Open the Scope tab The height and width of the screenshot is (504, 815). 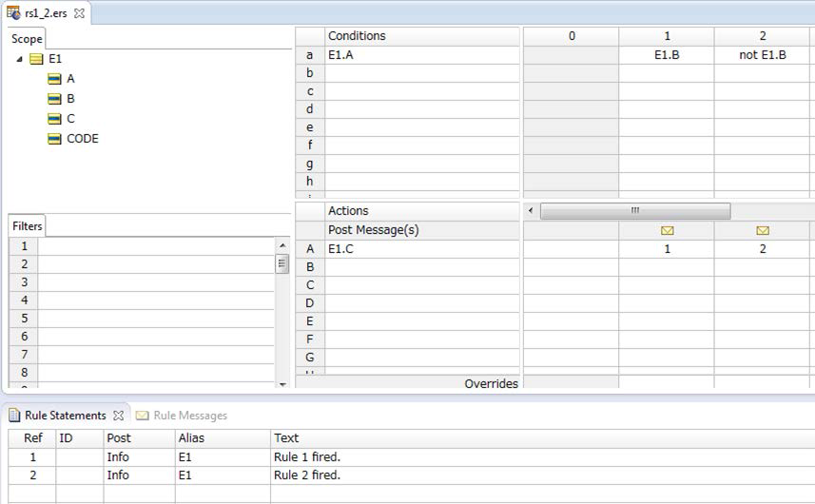point(27,39)
